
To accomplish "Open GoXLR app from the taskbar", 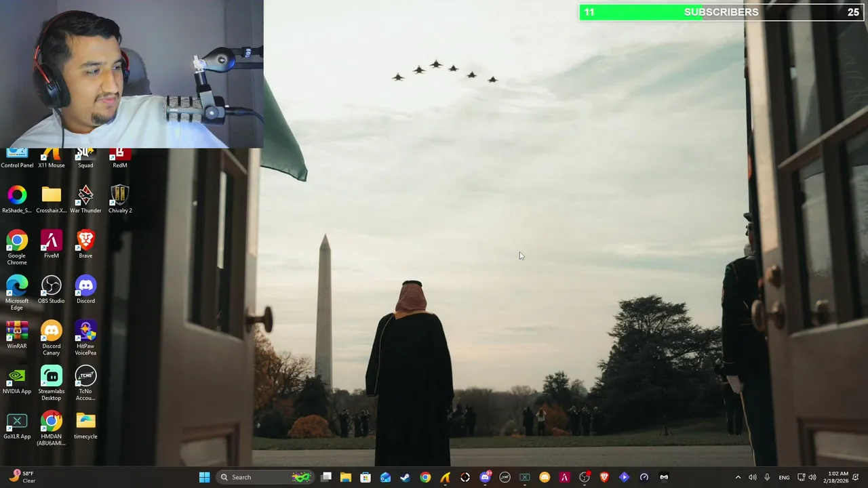I will point(525,477).
